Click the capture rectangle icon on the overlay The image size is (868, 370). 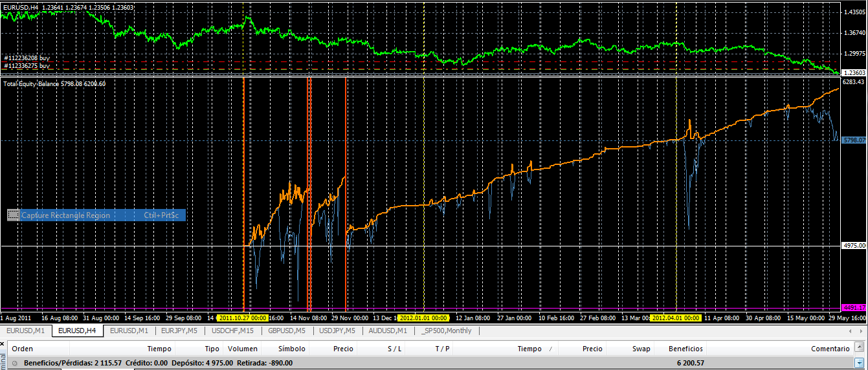(13, 215)
